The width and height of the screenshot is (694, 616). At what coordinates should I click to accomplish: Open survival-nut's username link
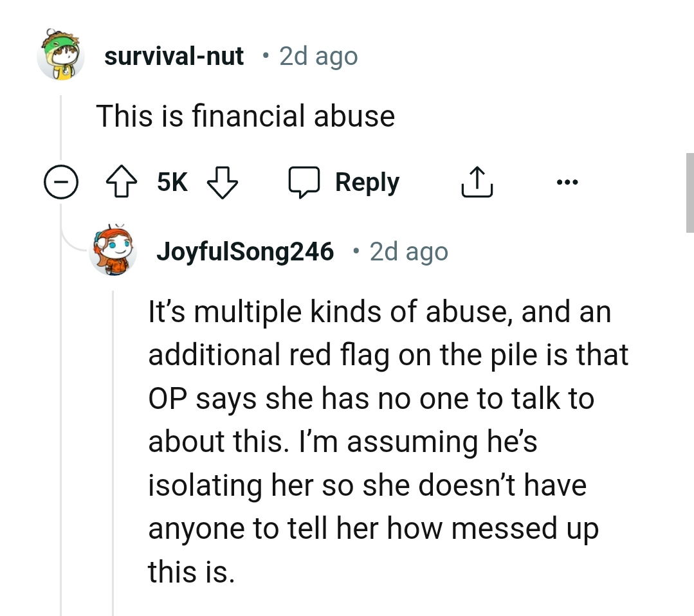coord(174,56)
